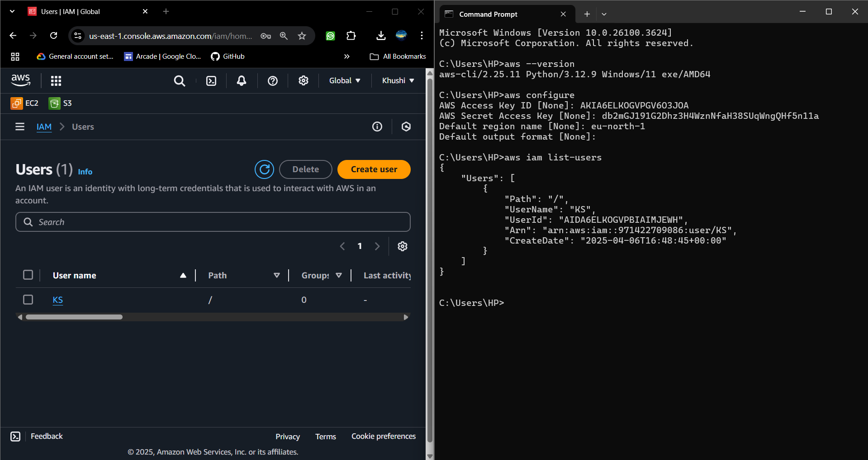Open the All Bookmarks folder

[398, 56]
